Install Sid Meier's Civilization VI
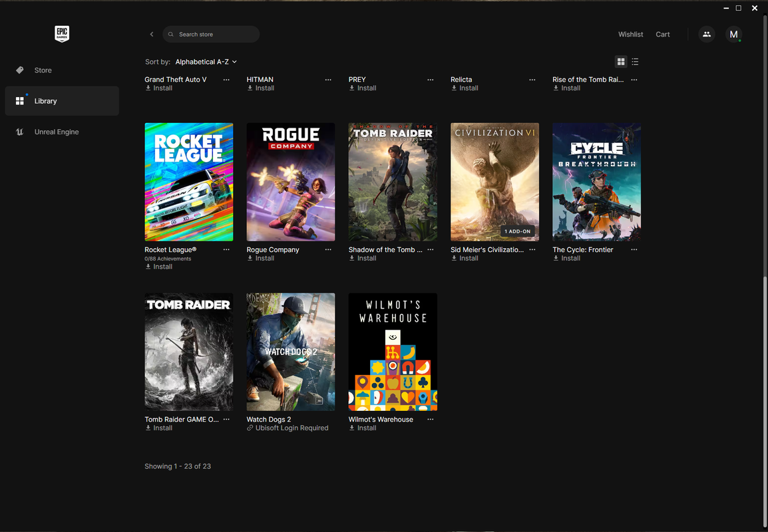Screen dimensions: 768x532 pyautogui.click(x=465, y=259)
